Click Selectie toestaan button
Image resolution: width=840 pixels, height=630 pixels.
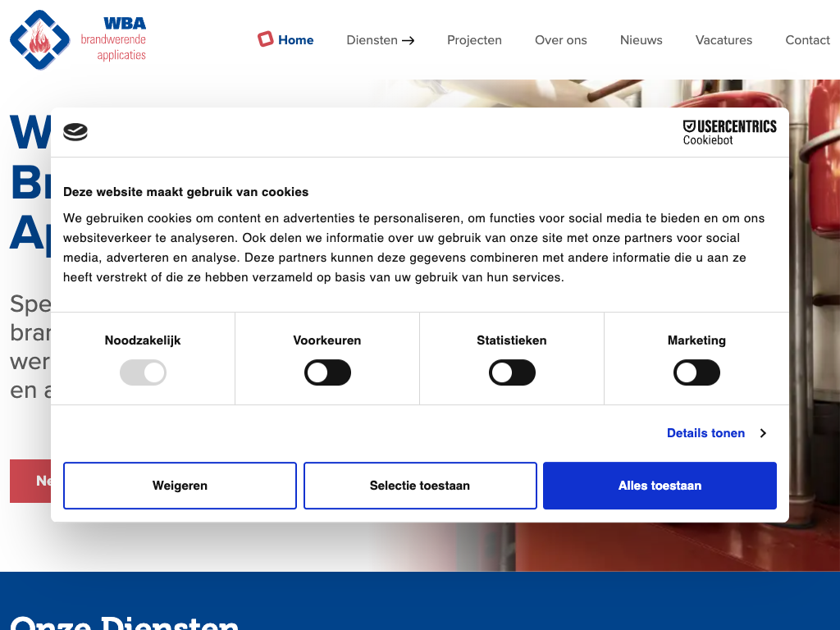(x=420, y=486)
